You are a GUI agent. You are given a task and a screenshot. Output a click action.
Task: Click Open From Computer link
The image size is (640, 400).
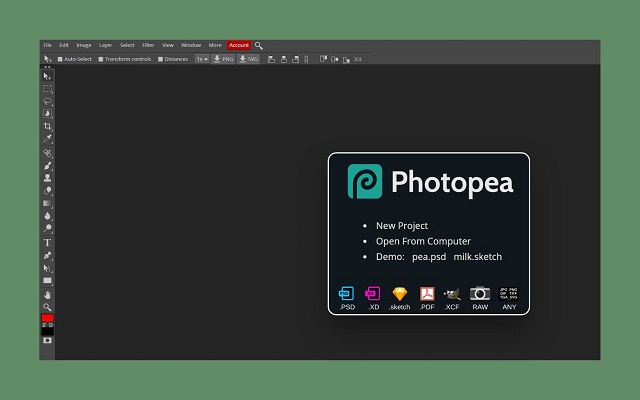[x=423, y=241]
